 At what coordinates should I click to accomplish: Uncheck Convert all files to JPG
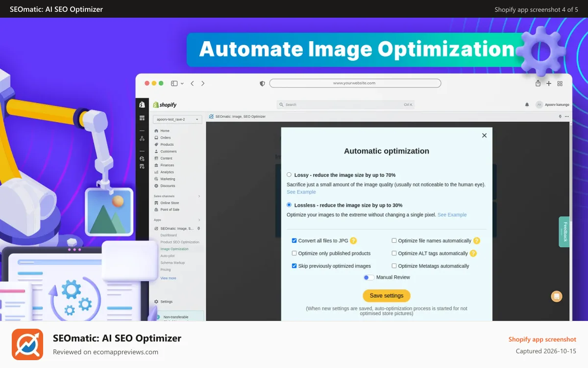point(294,240)
